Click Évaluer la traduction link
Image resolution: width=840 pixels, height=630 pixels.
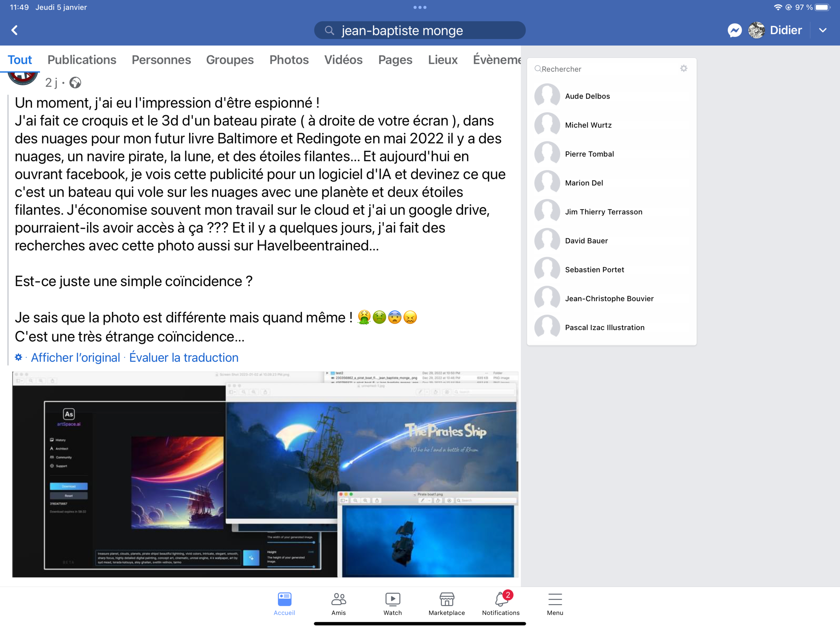click(x=184, y=358)
